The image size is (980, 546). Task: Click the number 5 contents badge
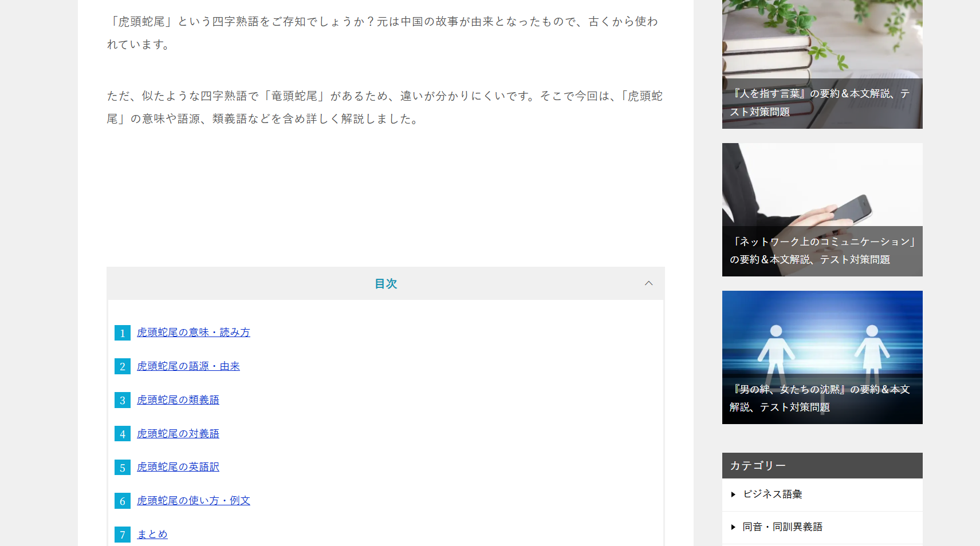[123, 468]
